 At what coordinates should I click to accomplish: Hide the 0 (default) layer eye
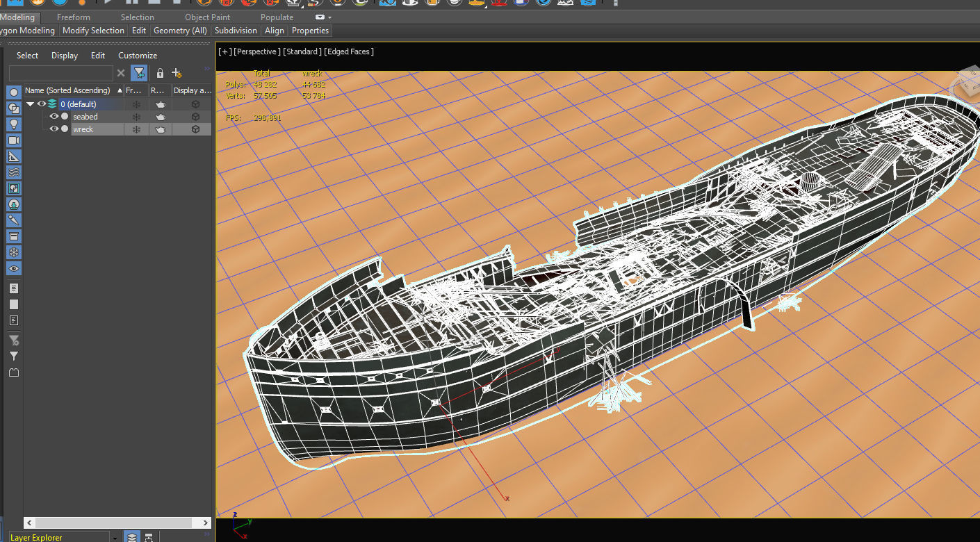[x=42, y=104]
